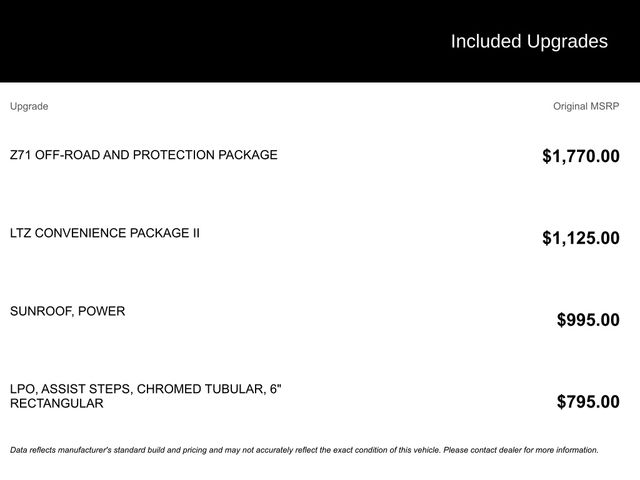Click the Included Upgrades heading

tap(528, 41)
